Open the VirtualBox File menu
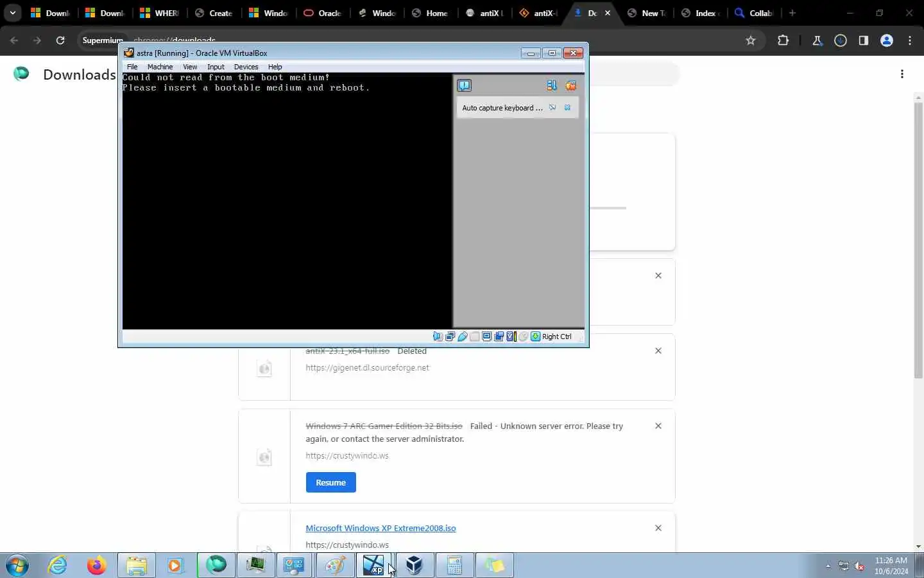Screen dimensions: 924x578 point(132,67)
